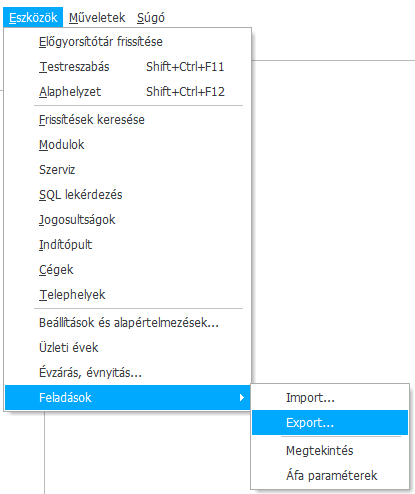This screenshot has width=415, height=494.
Task: Select Előgyorsítótár frissítése
Action: point(127,42)
